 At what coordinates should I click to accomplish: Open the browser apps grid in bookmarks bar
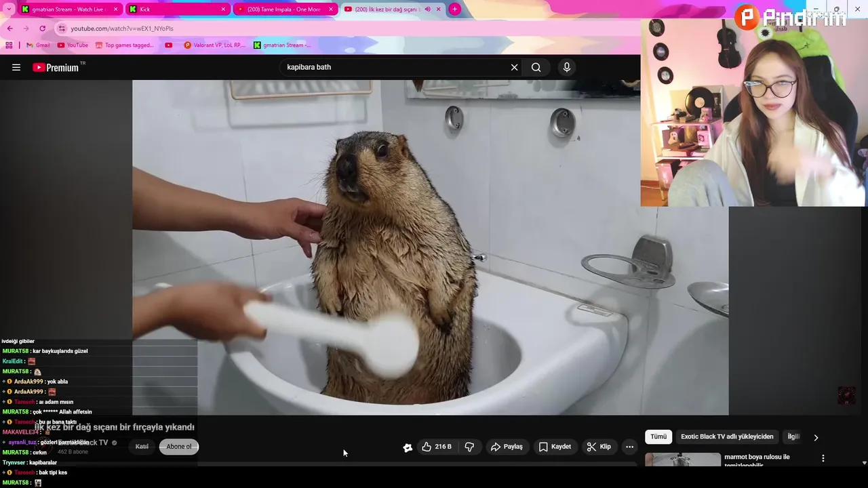pos(9,45)
